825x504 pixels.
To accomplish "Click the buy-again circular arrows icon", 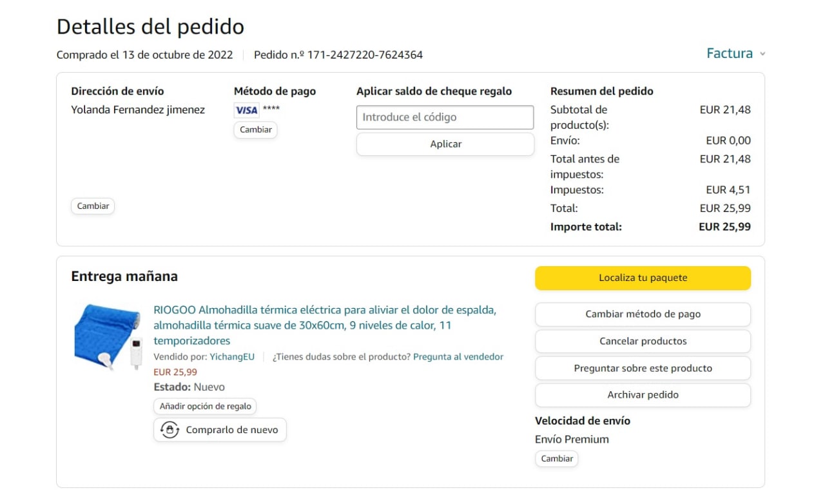I will (x=170, y=430).
